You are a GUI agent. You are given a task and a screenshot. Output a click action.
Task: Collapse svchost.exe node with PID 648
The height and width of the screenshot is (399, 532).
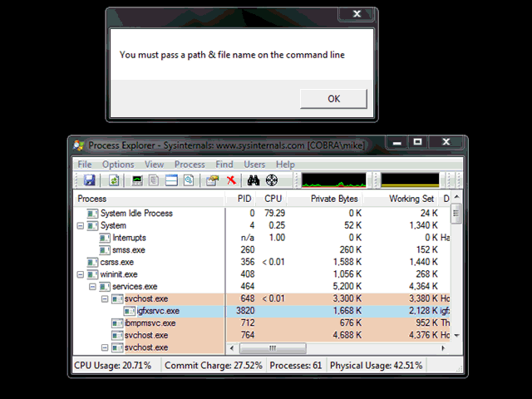pyautogui.click(x=105, y=299)
